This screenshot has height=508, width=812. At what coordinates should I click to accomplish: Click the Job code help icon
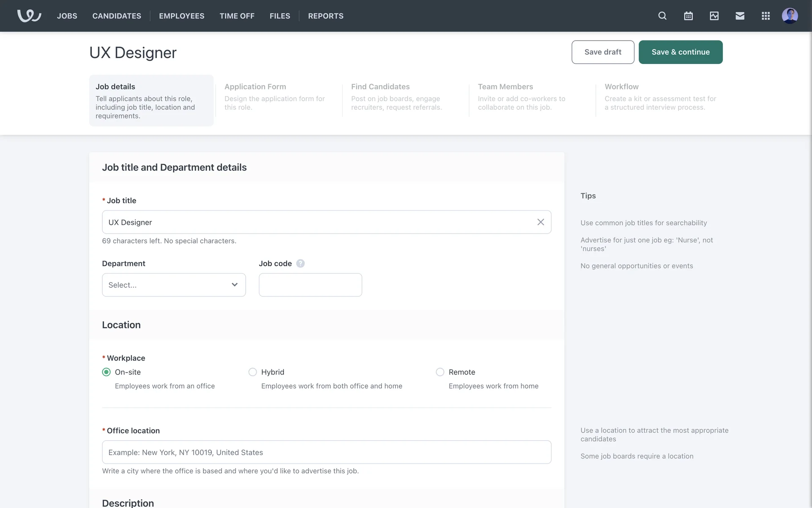[x=300, y=263]
